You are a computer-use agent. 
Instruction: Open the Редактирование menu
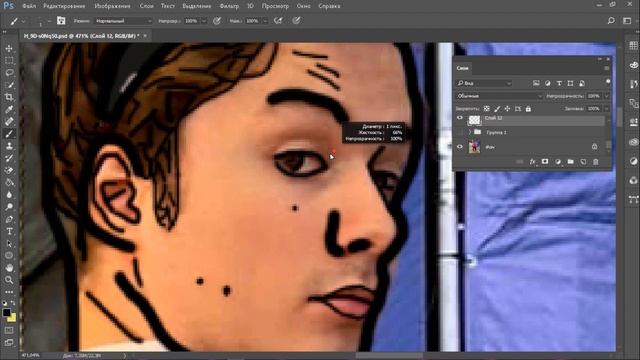64,6
